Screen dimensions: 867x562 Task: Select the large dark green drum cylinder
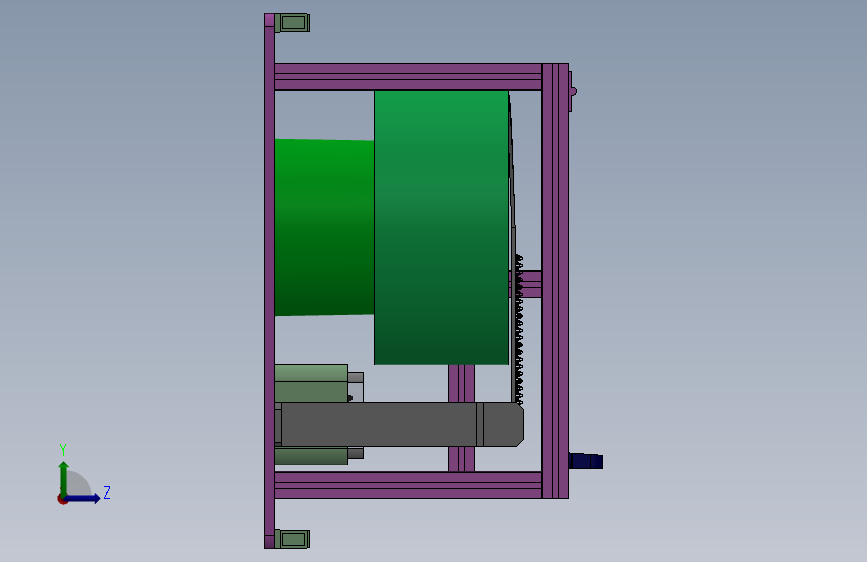[441, 227]
